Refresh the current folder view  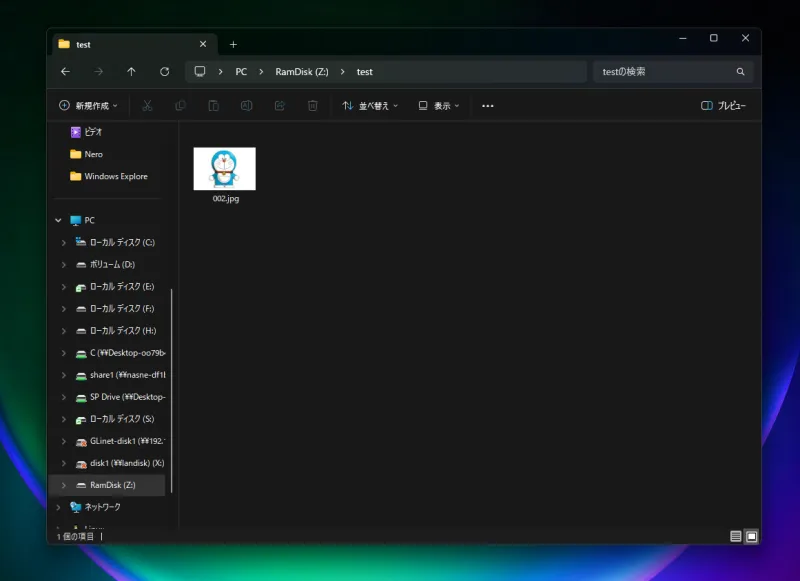tap(163, 71)
